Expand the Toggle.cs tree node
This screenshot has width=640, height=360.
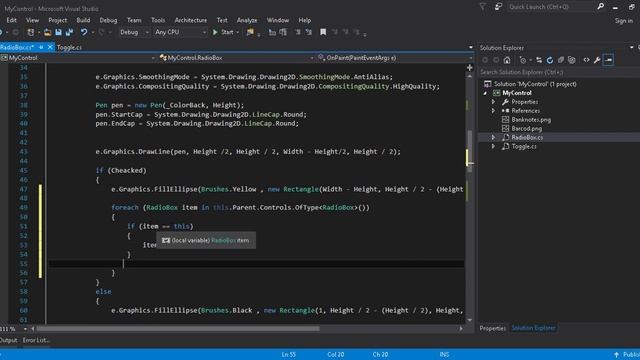(493, 147)
